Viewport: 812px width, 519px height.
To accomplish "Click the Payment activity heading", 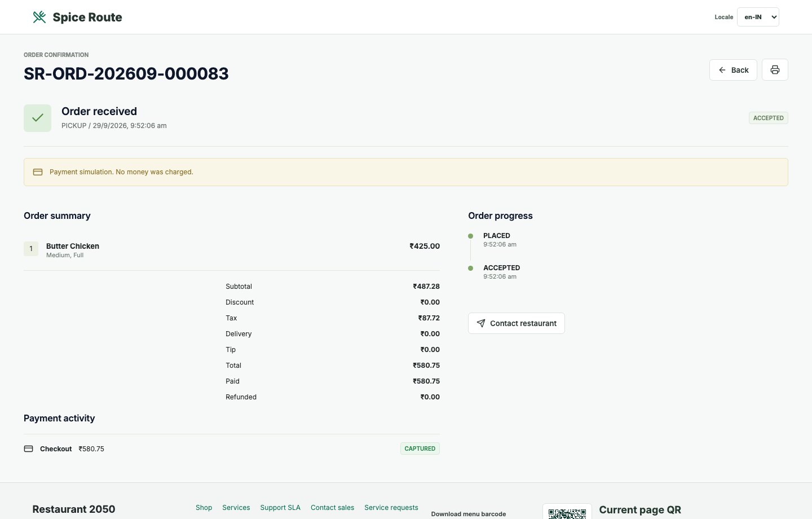I will [x=59, y=418].
